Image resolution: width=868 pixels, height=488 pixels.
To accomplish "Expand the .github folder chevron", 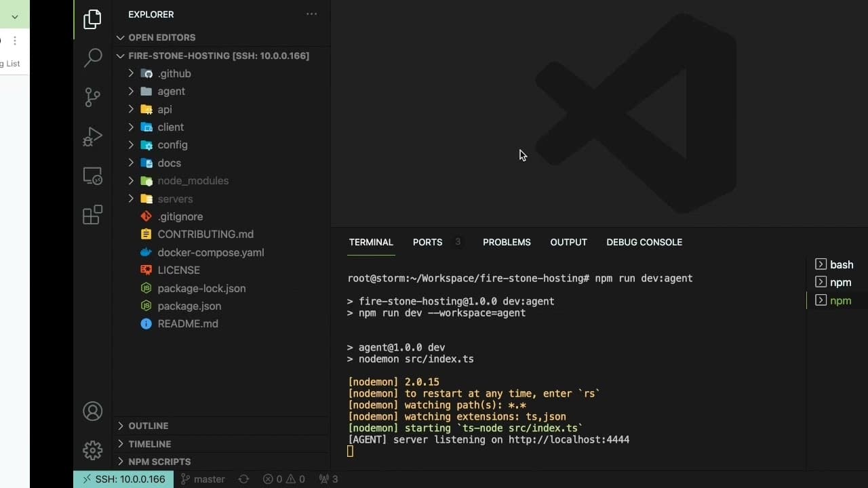I will [x=131, y=74].
